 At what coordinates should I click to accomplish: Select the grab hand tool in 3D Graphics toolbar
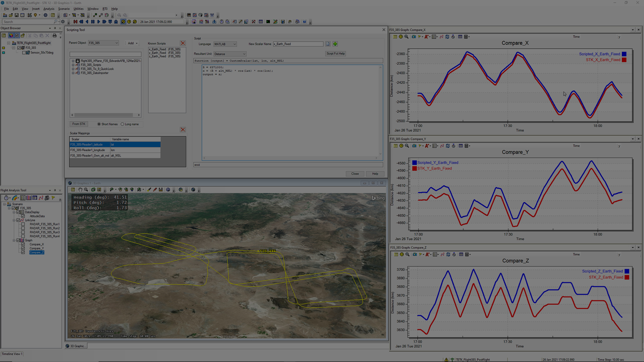tap(80, 190)
